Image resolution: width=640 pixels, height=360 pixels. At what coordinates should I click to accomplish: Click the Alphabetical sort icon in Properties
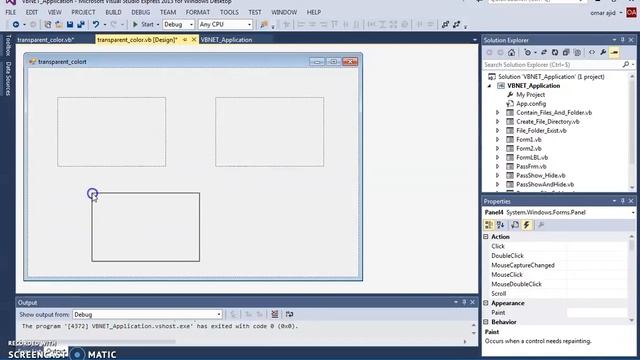point(501,225)
